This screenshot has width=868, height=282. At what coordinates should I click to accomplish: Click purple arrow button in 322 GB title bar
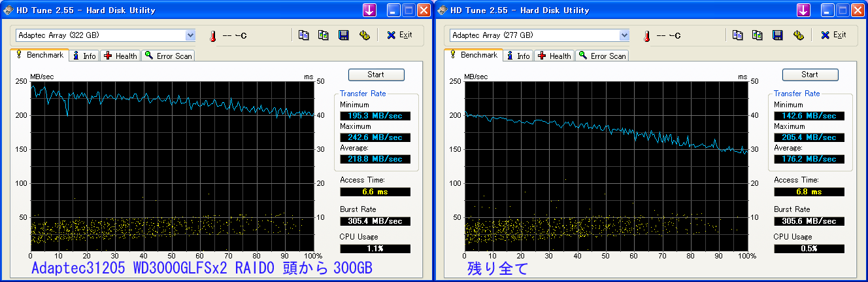pyautogui.click(x=370, y=10)
